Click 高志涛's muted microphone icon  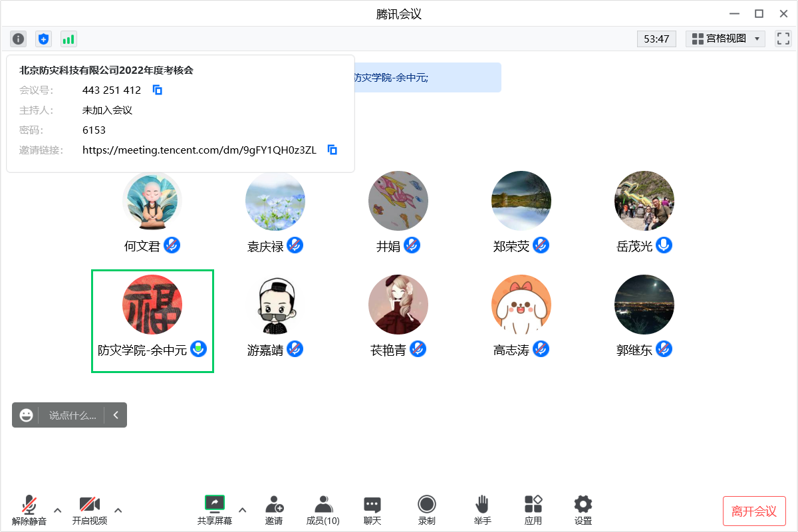[541, 348]
